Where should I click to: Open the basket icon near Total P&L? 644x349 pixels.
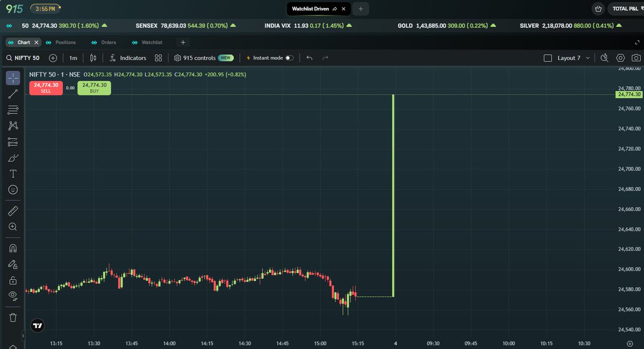(x=598, y=9)
